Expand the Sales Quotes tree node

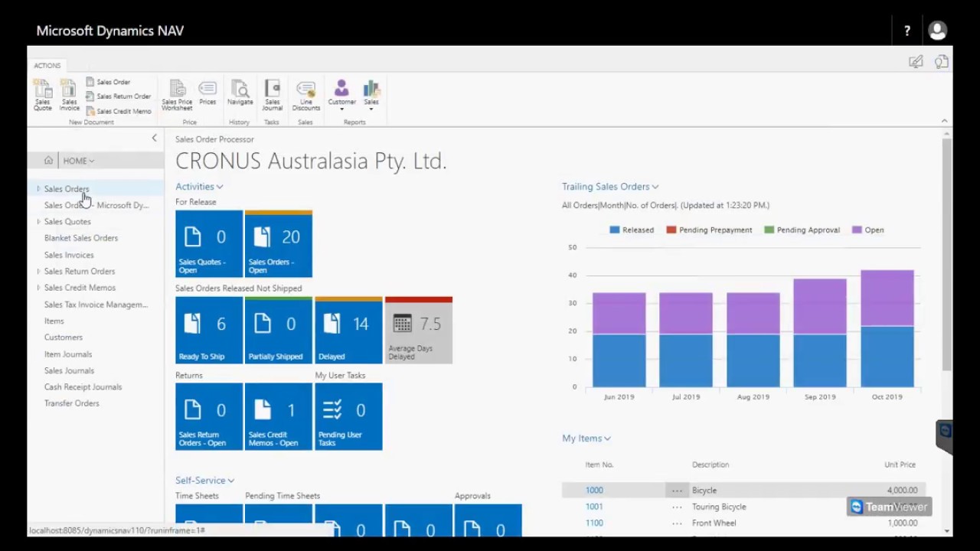pos(38,221)
